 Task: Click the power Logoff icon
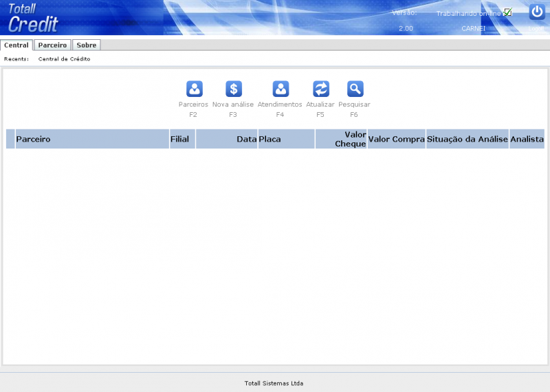[x=537, y=12]
